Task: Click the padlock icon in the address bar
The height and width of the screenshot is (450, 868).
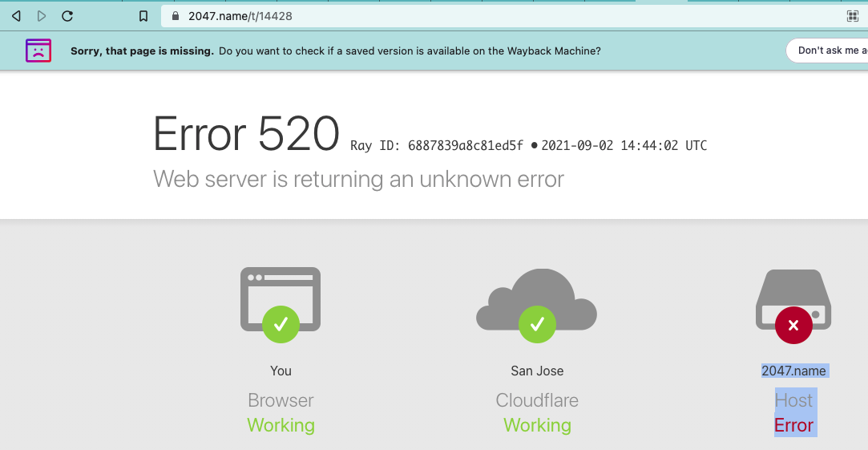Action: tap(176, 16)
